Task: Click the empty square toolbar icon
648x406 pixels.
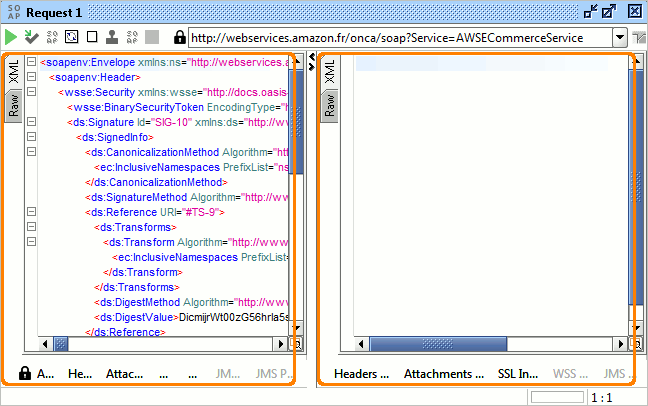Action: (92, 37)
